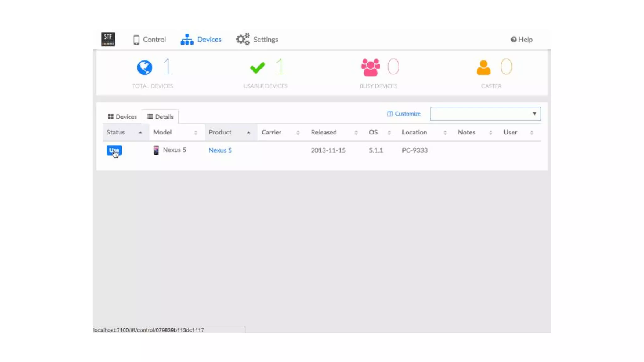644x362 pixels.
Task: Click the Nexus 5 phone thumbnail
Action: click(156, 150)
